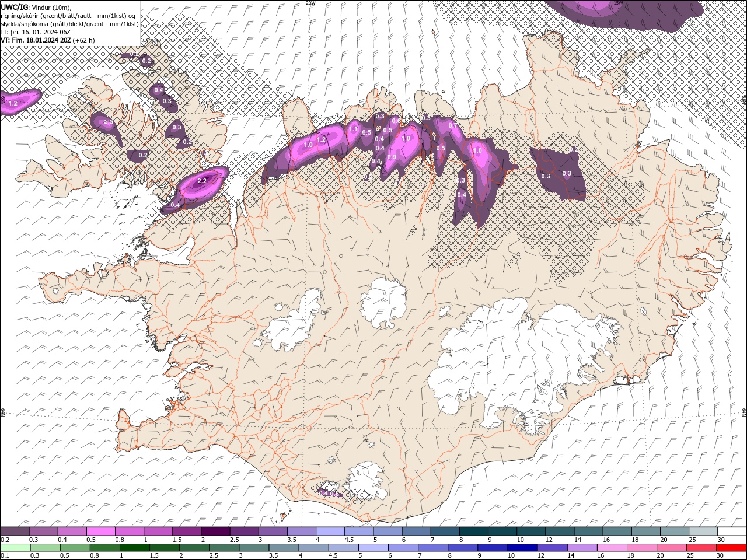Click the 20W longitude label
Image resolution: width=747 pixels, height=560 pixels.
coord(310,3)
